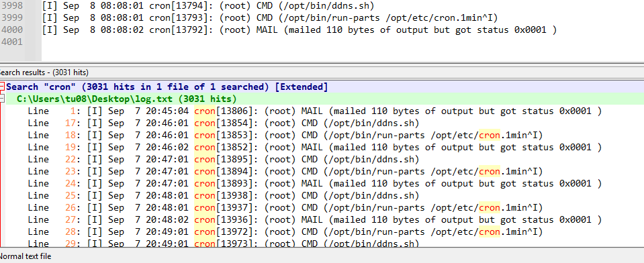
Task: Open search result Line 17 cron[13854]
Action: pos(224,123)
